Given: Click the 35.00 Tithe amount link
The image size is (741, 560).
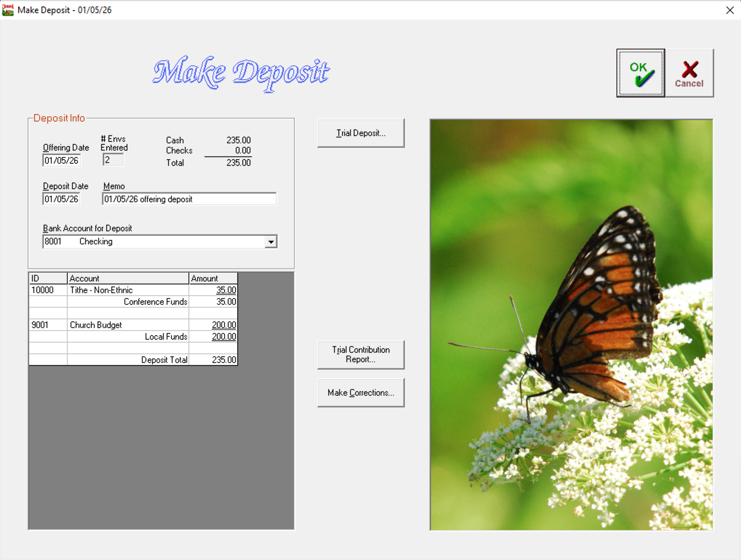Looking at the screenshot, I should [226, 290].
